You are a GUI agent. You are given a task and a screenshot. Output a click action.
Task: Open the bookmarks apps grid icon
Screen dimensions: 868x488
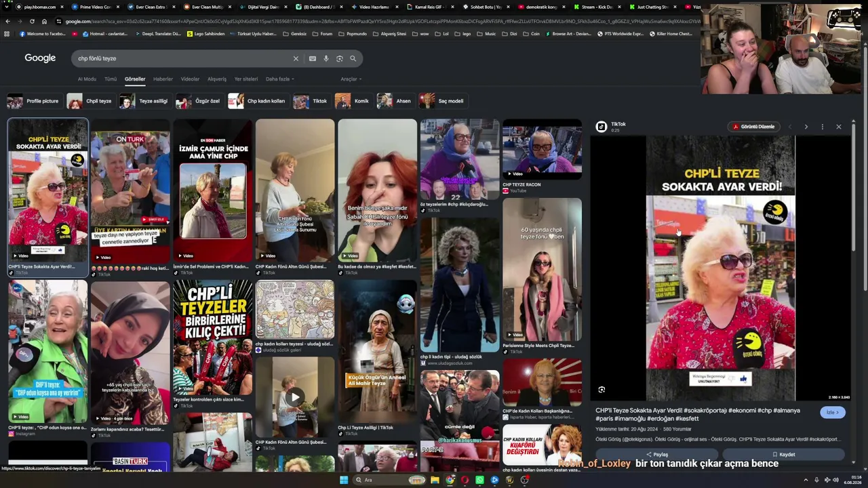coord(7,34)
